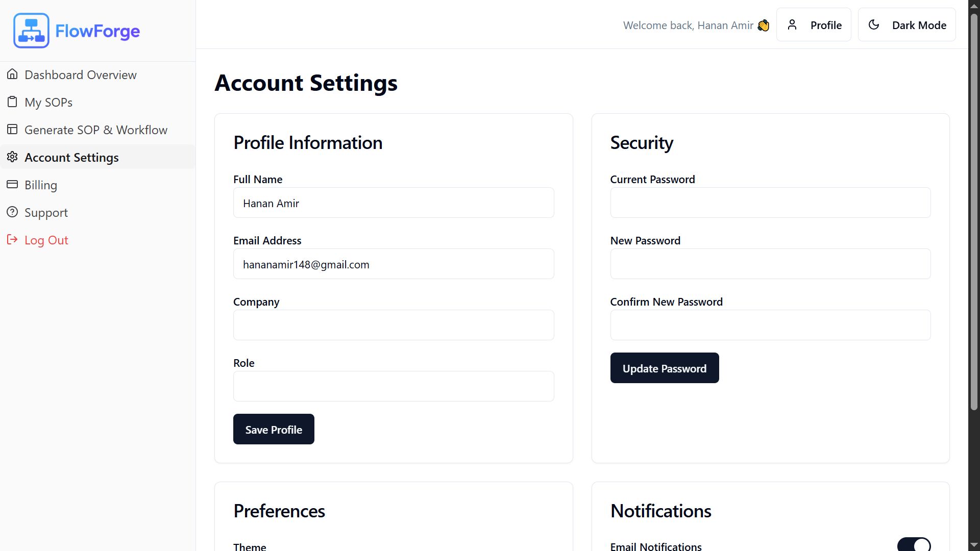This screenshot has width=980, height=551.
Task: Click the FlowForge logo icon
Action: coord(31,31)
